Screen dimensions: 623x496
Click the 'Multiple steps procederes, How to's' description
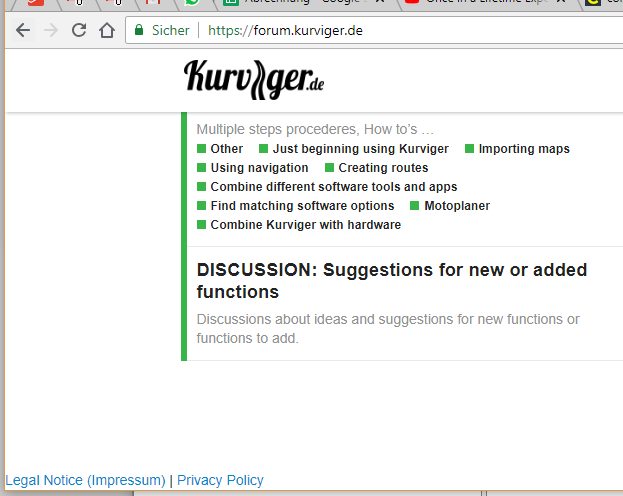point(315,129)
